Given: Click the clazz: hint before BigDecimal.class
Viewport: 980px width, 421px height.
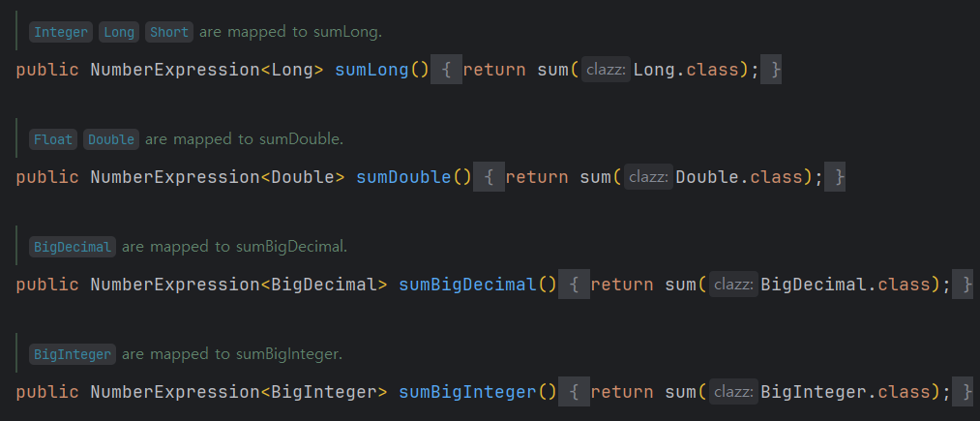Looking at the screenshot, I should click(733, 285).
